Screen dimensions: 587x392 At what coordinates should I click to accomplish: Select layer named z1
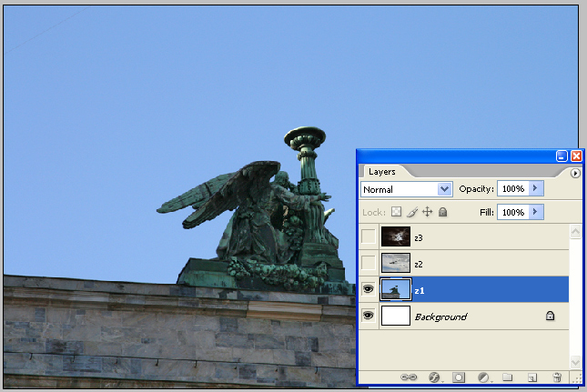click(420, 290)
